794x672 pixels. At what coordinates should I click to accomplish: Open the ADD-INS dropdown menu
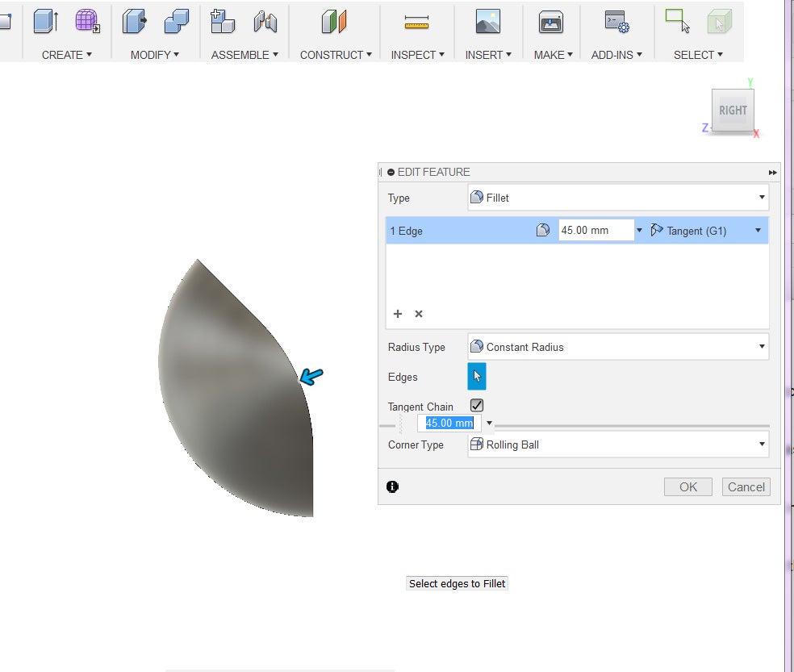[x=616, y=55]
